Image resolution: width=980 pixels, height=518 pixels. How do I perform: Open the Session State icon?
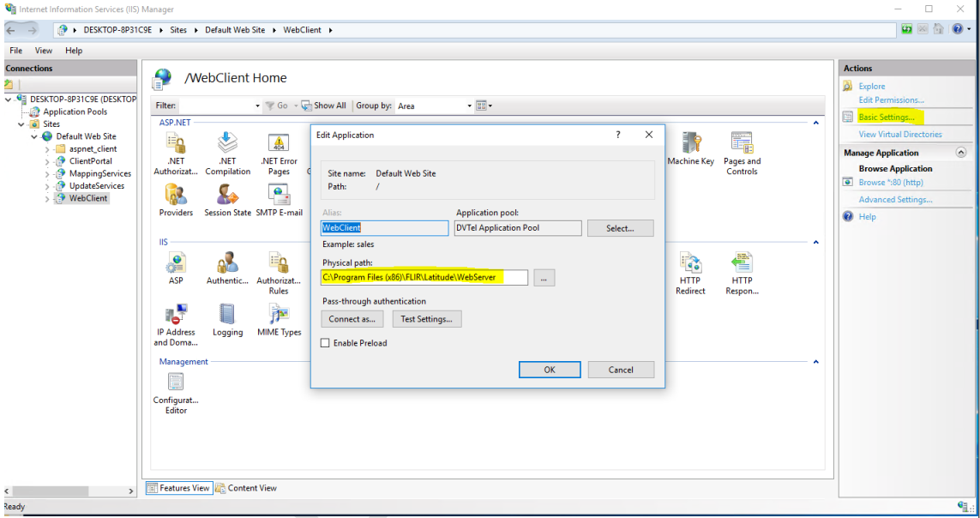pos(227,196)
